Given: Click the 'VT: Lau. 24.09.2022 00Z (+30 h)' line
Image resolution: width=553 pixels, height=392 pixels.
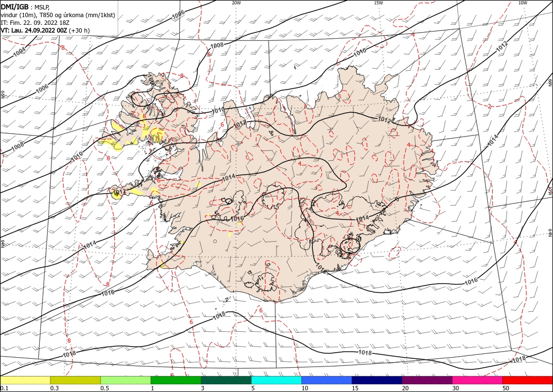Looking at the screenshot, I should (45, 30).
